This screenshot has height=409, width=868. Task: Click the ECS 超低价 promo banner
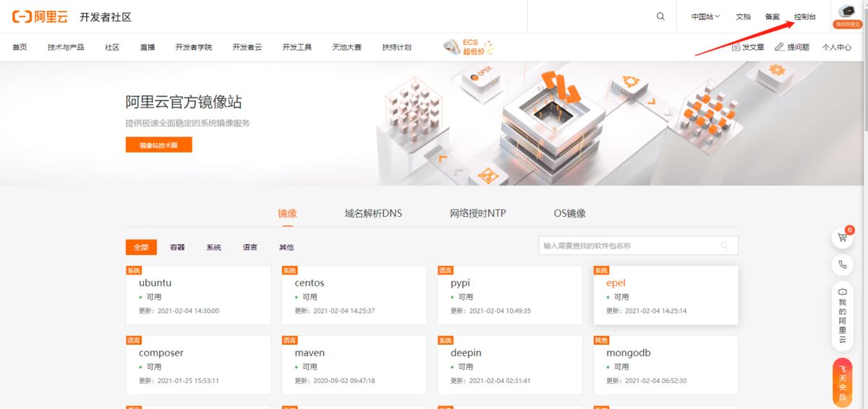point(469,47)
